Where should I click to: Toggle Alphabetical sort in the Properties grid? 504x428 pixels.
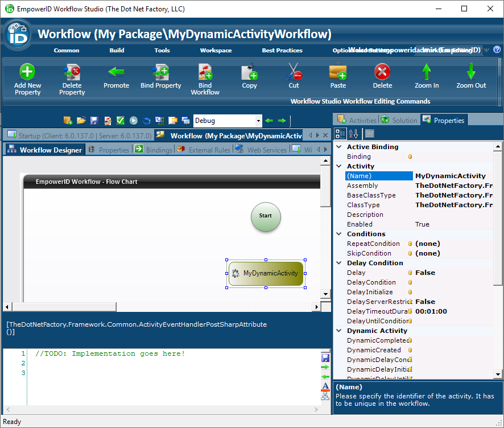[x=353, y=134]
